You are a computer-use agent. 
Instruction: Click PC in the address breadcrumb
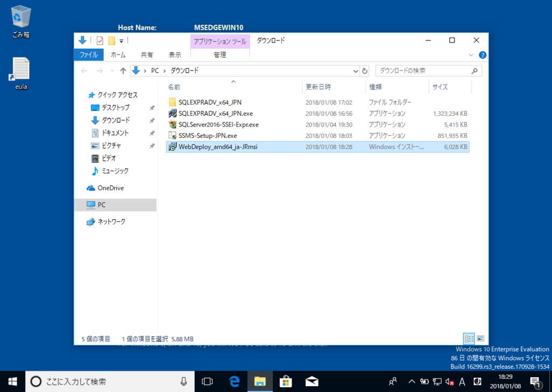pos(155,71)
